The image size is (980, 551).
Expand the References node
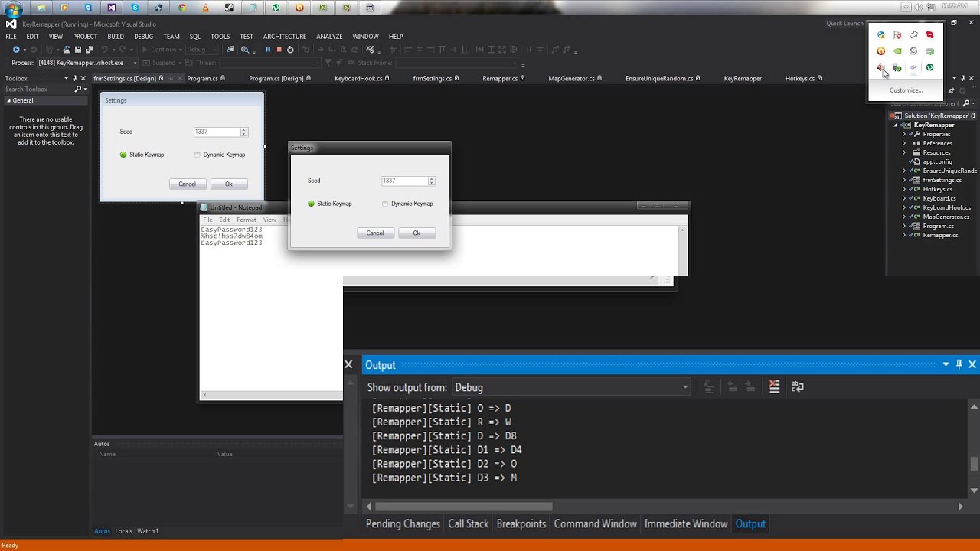903,143
